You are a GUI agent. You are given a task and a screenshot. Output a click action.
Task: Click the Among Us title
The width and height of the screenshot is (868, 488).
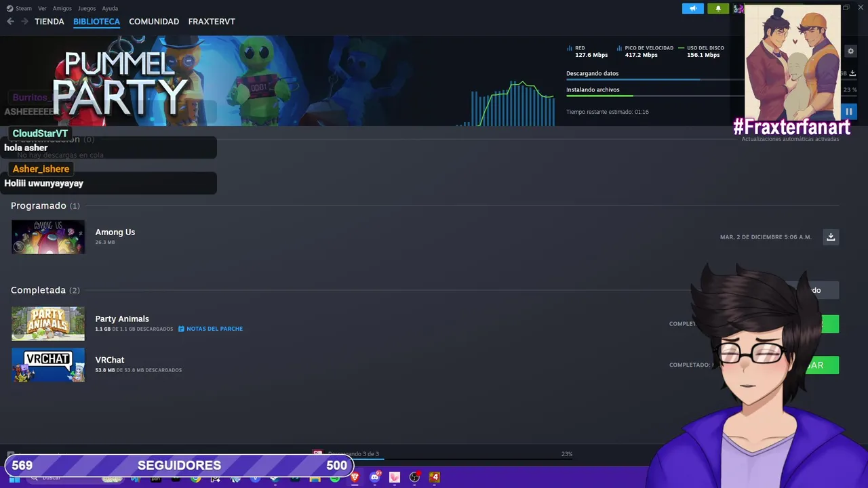pos(115,232)
